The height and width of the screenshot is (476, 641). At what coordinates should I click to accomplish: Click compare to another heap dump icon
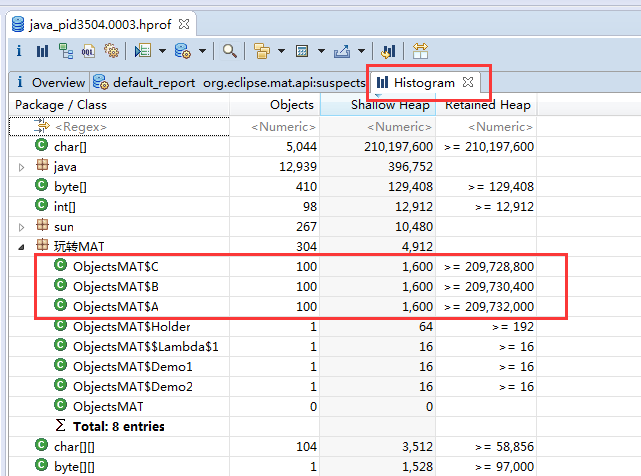pos(388,51)
